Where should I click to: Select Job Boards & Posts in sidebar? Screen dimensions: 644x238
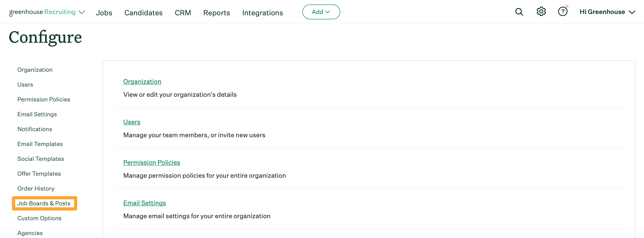[x=44, y=203]
